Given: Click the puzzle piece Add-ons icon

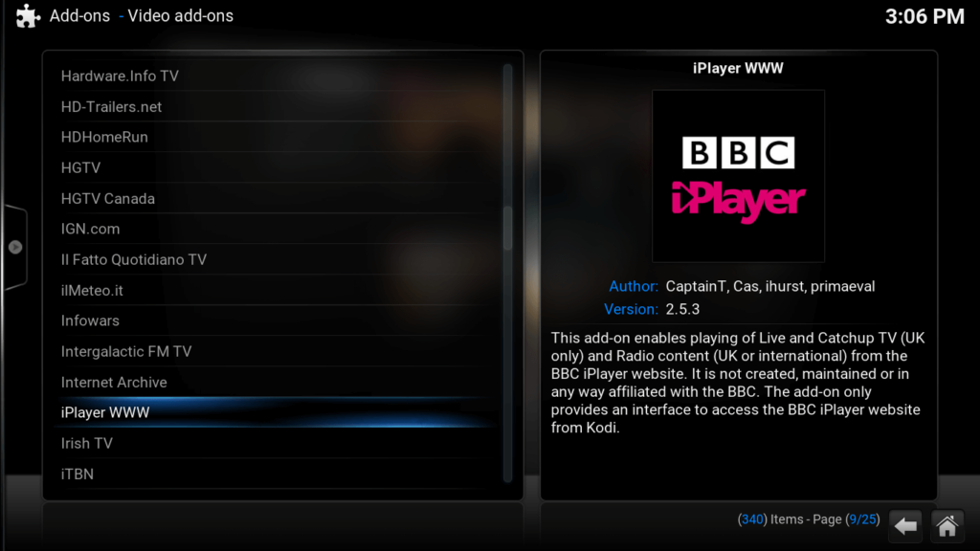Looking at the screenshot, I should (26, 16).
